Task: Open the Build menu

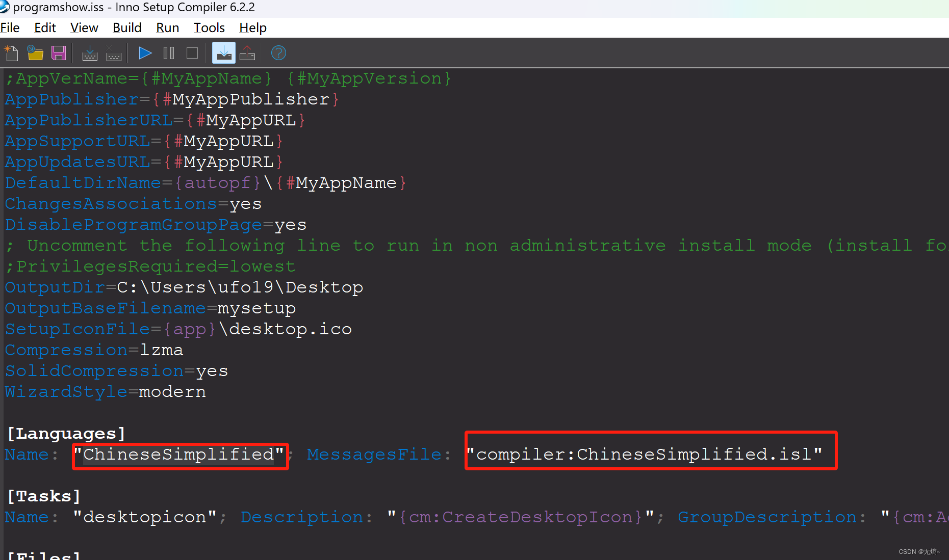Action: pyautogui.click(x=126, y=28)
